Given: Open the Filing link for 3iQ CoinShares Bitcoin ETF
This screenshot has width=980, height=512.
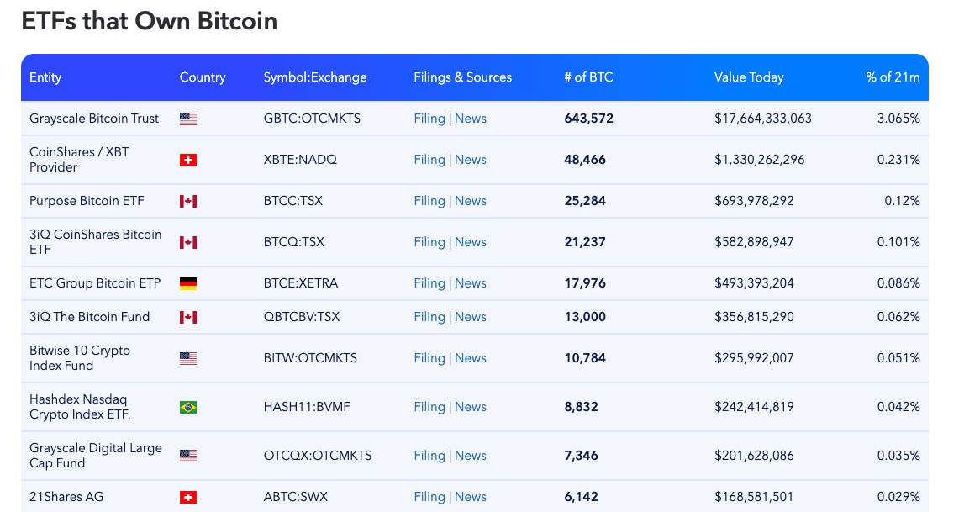Looking at the screenshot, I should [x=429, y=242].
